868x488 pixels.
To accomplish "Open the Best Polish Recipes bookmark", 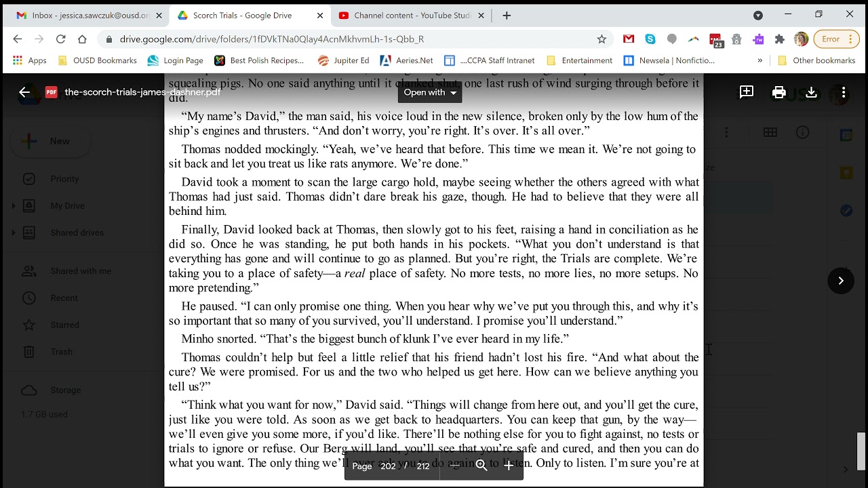I will (259, 60).
